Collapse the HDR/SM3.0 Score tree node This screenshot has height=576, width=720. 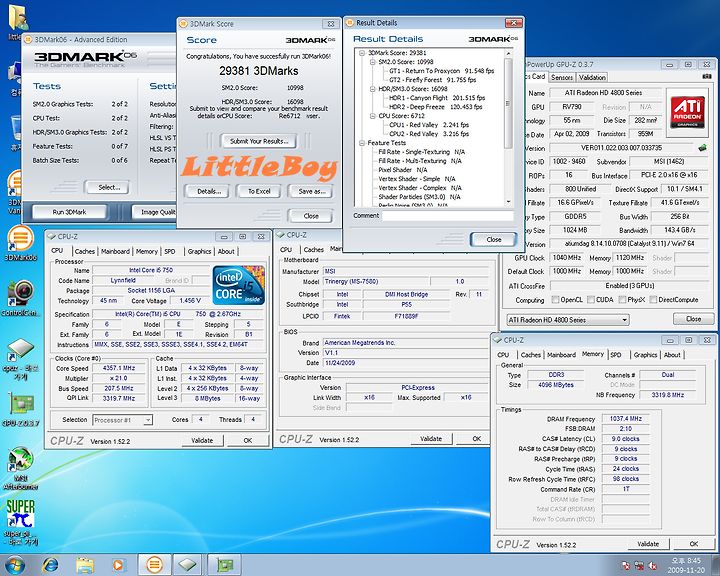372,89
